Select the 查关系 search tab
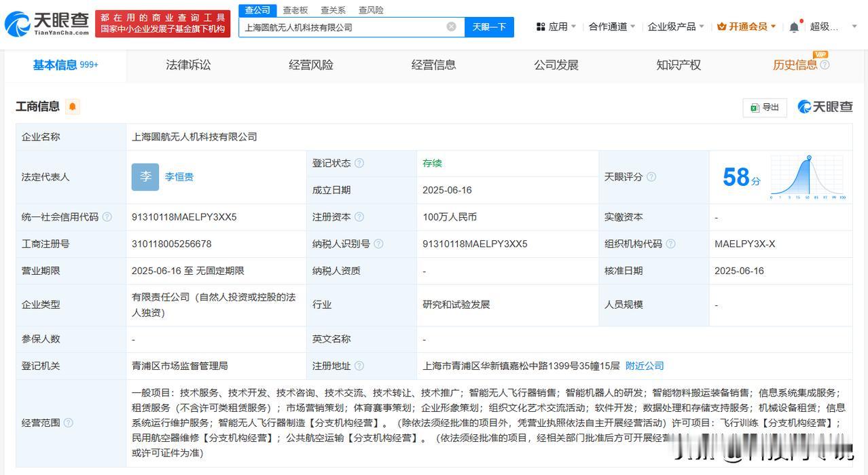The image size is (868, 475). pos(333,10)
